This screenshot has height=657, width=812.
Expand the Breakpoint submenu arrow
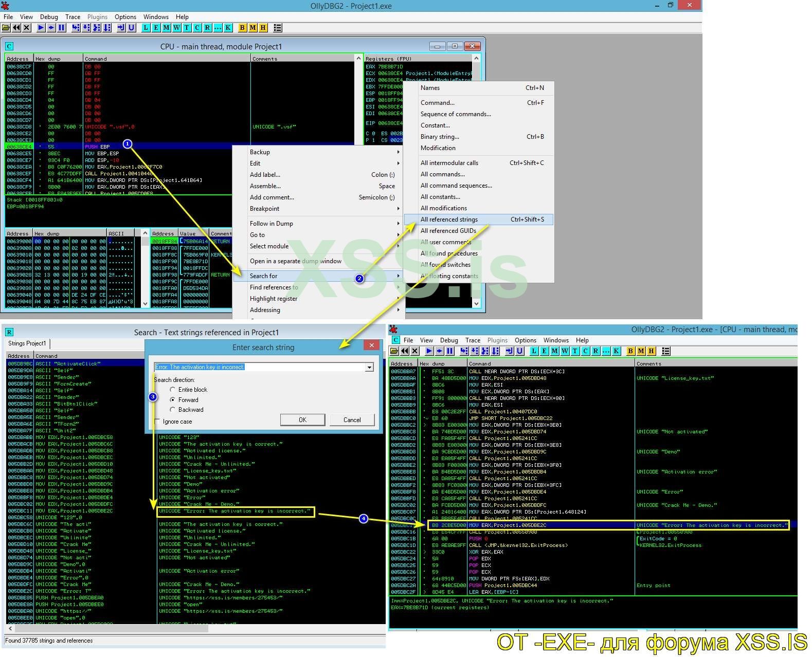click(399, 209)
